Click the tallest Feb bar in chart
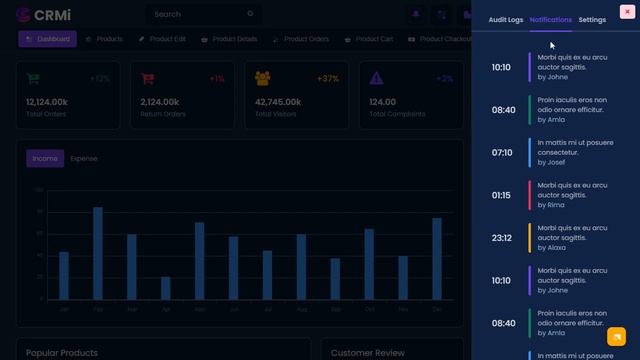This screenshot has width=640, height=360. pos(98,253)
